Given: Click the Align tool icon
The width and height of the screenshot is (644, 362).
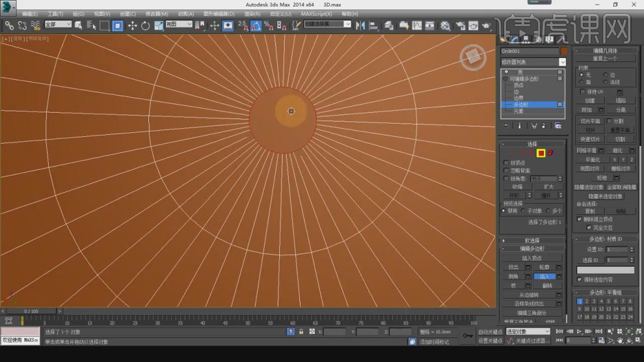Looking at the screenshot, I should (373, 25).
